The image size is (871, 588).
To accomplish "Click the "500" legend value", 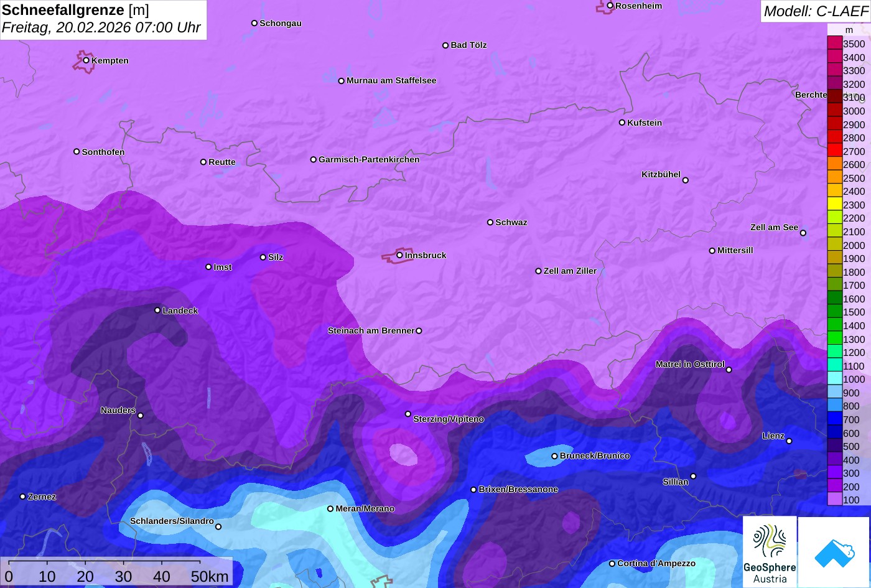I will click(x=851, y=446).
